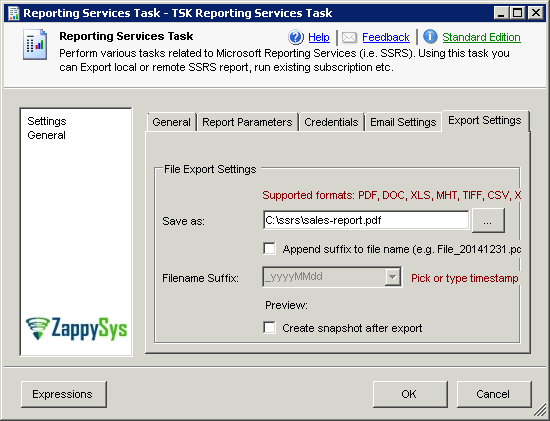Click the 'Filename Suffix:' label

click(x=200, y=278)
